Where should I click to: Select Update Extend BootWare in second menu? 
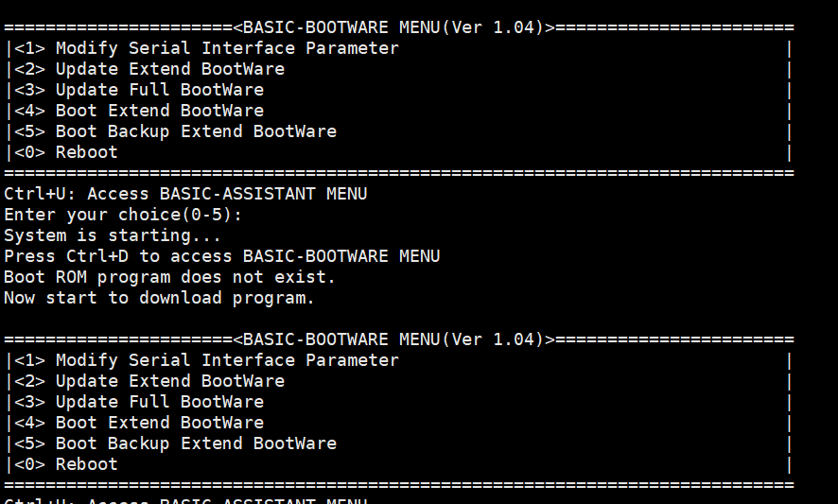169,381
